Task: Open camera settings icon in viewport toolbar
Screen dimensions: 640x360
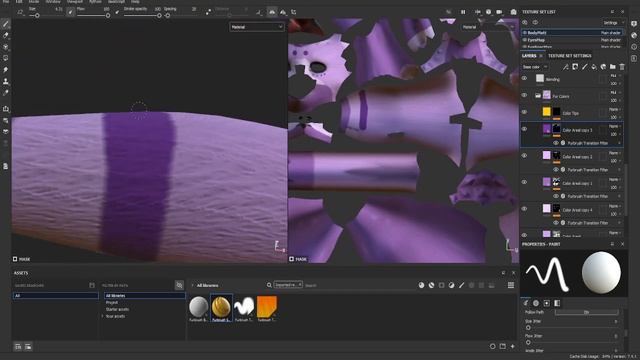Action: pyautogui.click(x=499, y=12)
